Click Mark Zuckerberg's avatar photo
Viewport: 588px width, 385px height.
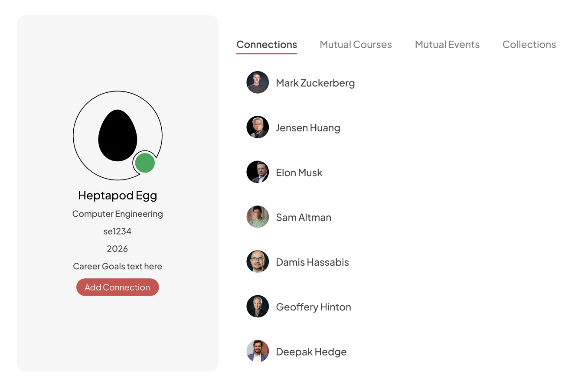tap(258, 82)
